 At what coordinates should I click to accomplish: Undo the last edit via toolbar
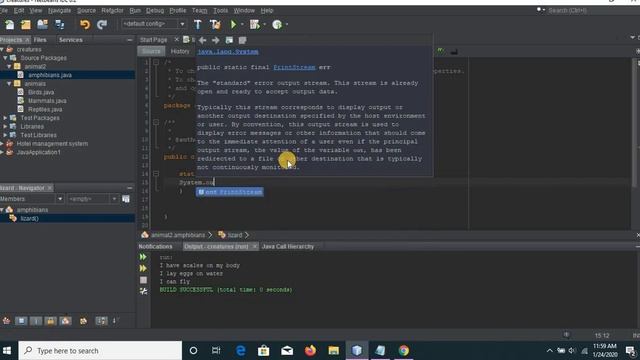pyautogui.click(x=85, y=24)
